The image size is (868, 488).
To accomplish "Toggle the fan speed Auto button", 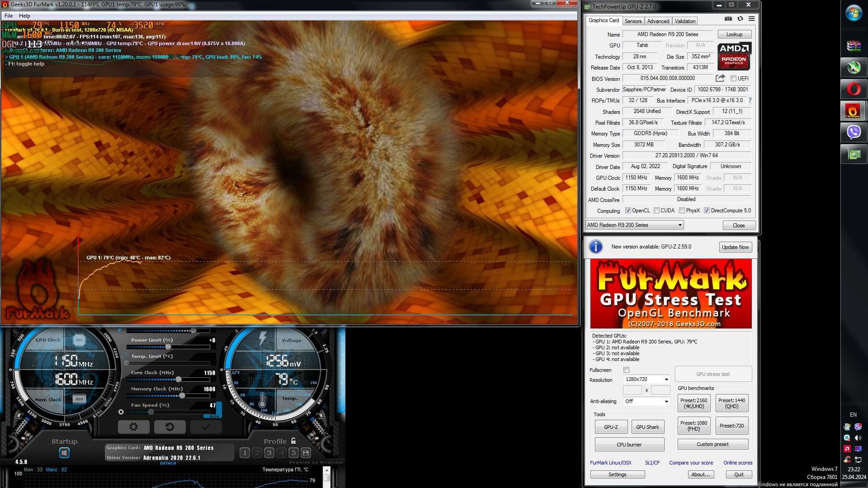I will pyautogui.click(x=214, y=416).
